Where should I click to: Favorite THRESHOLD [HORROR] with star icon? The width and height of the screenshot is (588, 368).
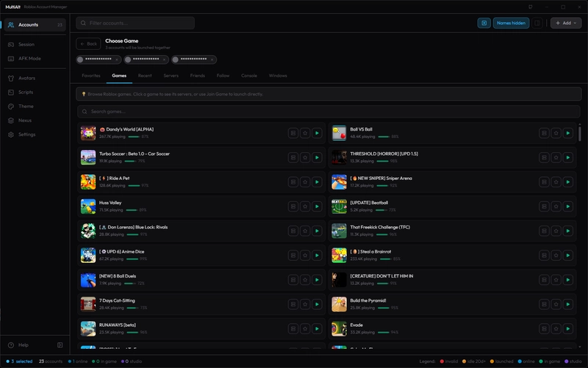[556, 157]
